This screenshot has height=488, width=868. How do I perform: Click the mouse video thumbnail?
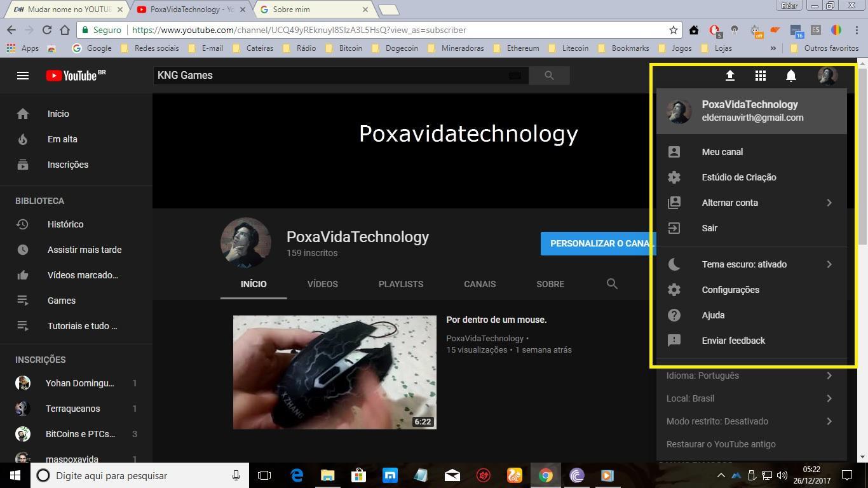coord(335,372)
